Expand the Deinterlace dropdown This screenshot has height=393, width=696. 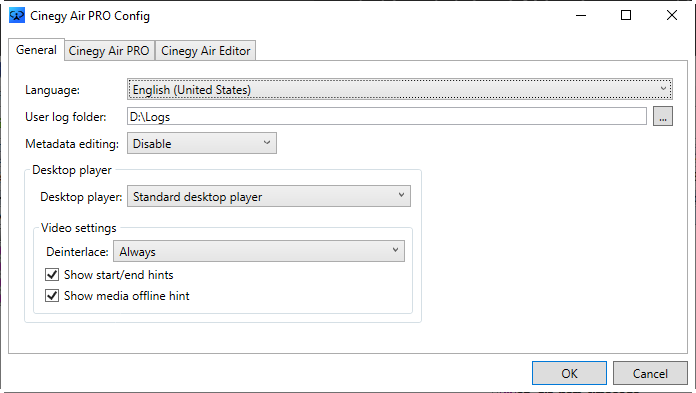(x=259, y=251)
